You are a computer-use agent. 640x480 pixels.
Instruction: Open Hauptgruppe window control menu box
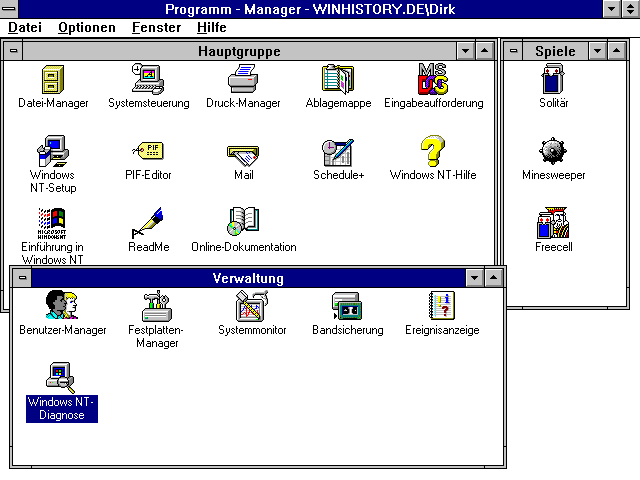(13, 51)
